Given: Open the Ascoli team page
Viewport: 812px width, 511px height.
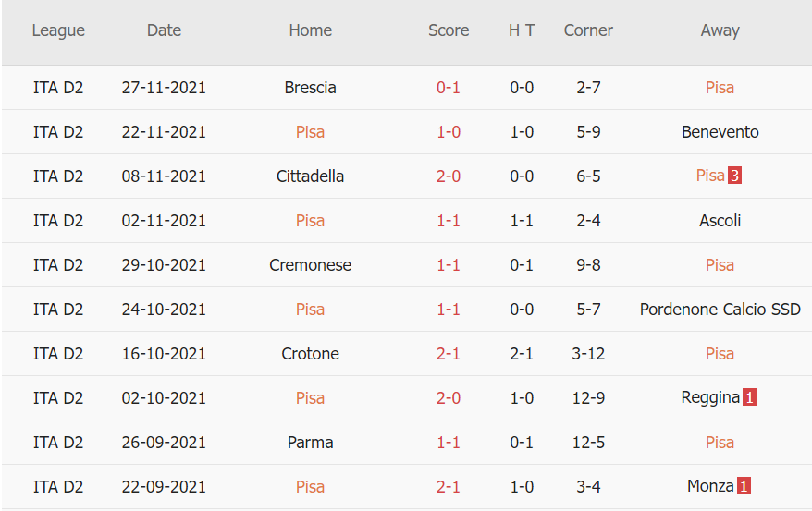Looking at the screenshot, I should point(720,221).
